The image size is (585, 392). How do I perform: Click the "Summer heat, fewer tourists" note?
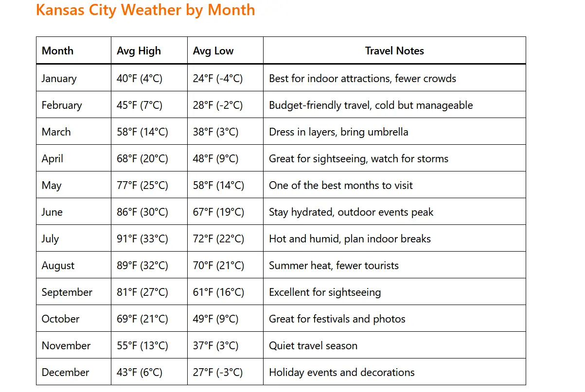pyautogui.click(x=334, y=266)
